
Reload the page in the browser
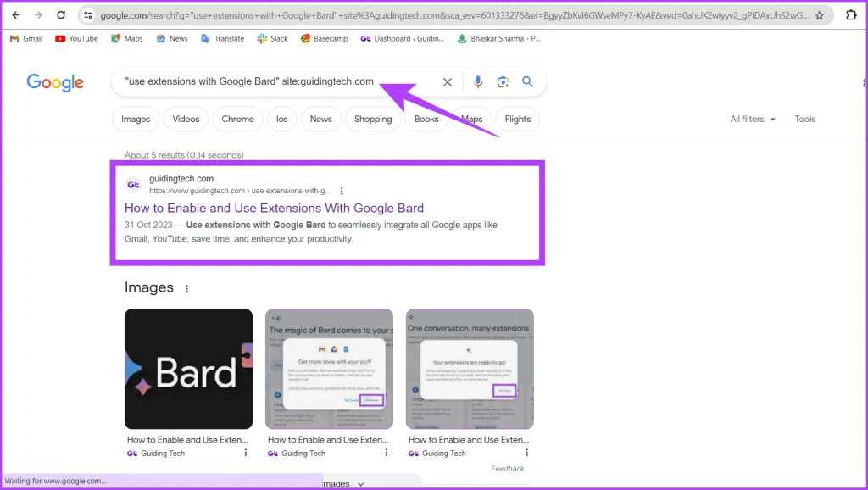click(60, 15)
